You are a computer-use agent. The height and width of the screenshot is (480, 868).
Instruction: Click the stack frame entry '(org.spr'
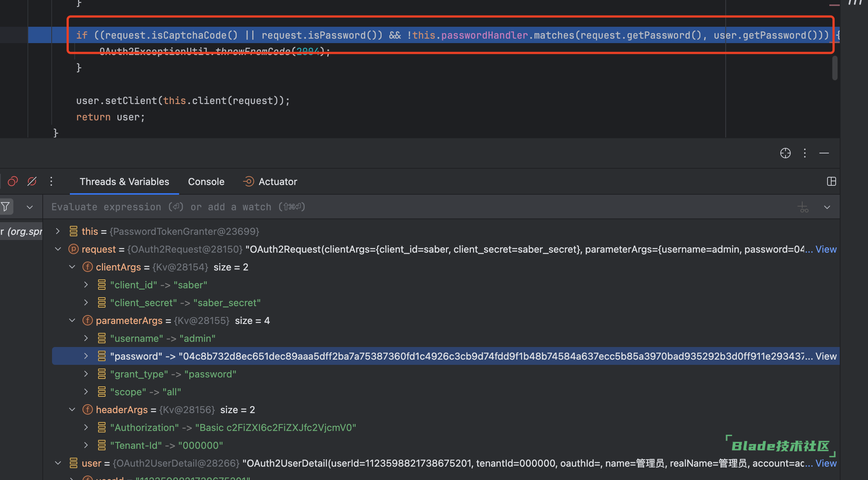(21, 231)
